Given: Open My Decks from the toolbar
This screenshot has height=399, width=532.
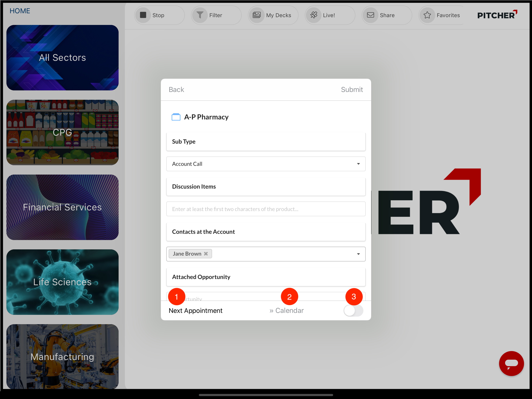Looking at the screenshot, I should coord(257,15).
